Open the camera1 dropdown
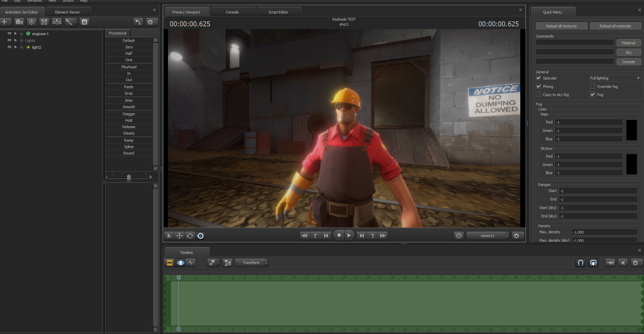Viewport: 644px width, 334px height. pos(488,236)
